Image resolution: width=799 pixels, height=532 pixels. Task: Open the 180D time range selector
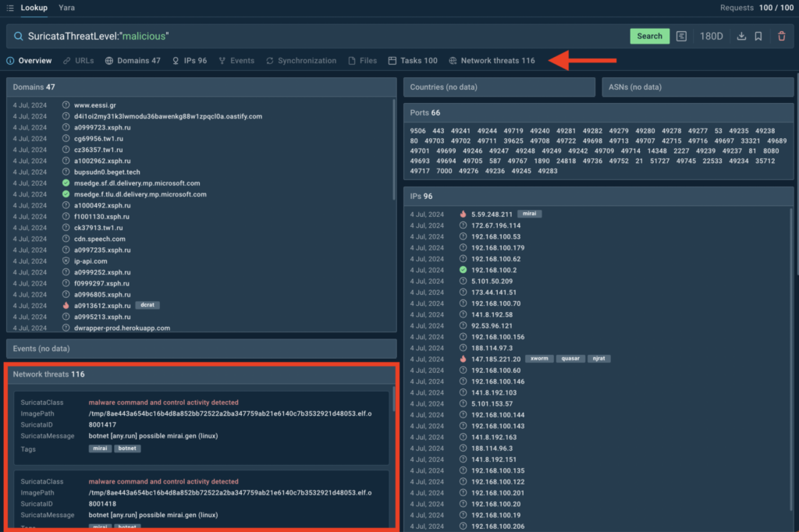711,36
